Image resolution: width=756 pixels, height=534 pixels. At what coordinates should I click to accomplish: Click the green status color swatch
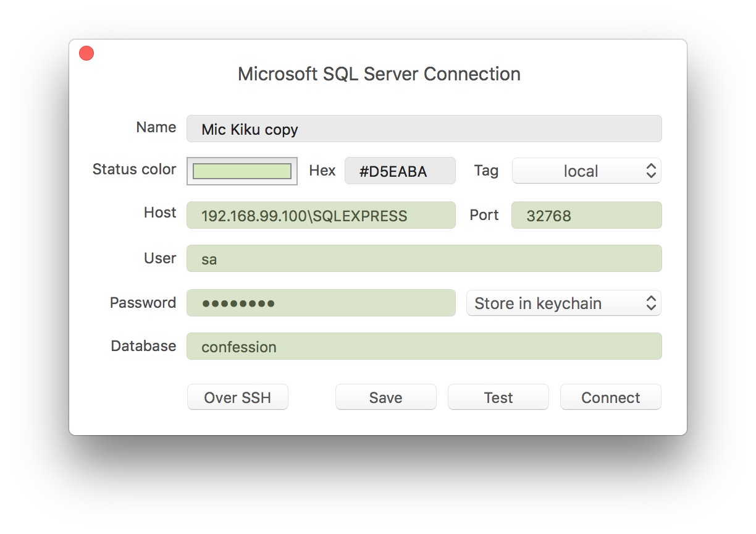point(241,171)
